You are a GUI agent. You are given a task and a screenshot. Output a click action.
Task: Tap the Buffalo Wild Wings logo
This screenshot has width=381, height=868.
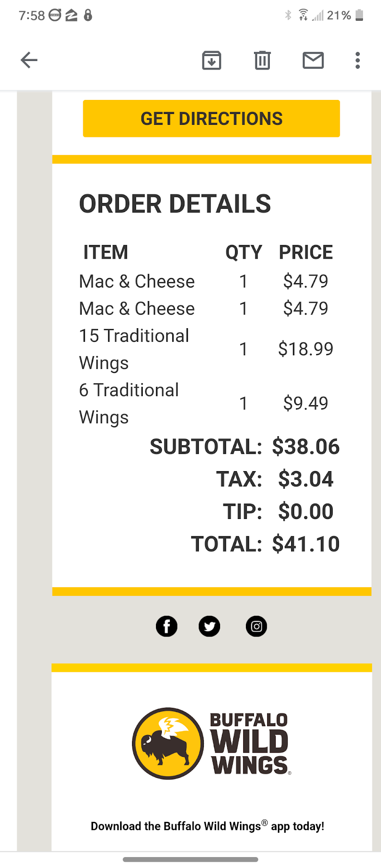(212, 743)
